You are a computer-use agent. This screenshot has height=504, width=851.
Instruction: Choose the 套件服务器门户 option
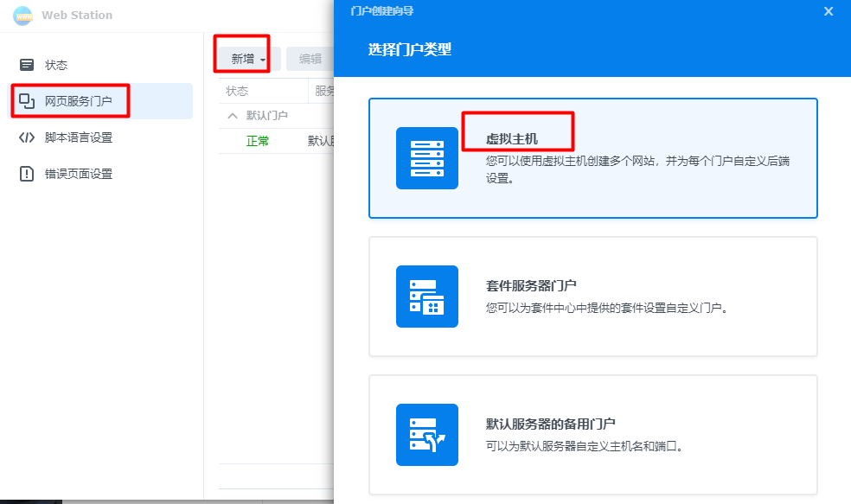tap(593, 297)
